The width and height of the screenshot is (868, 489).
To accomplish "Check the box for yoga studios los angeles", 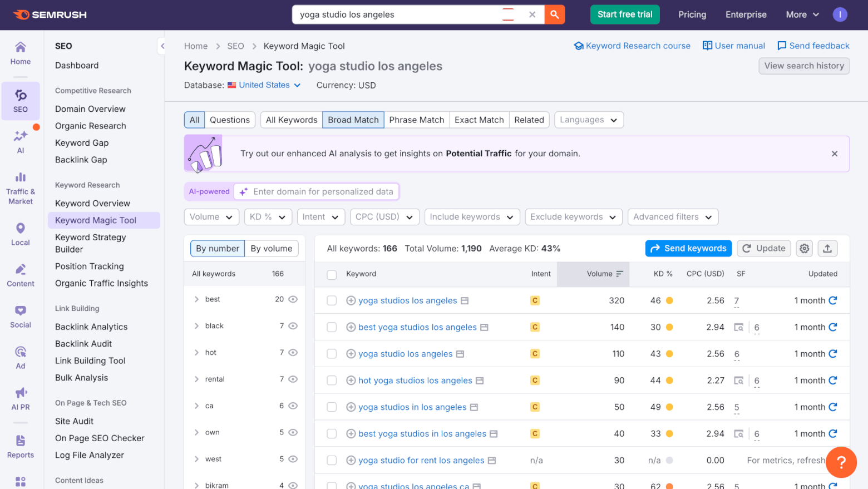I will coord(332,300).
